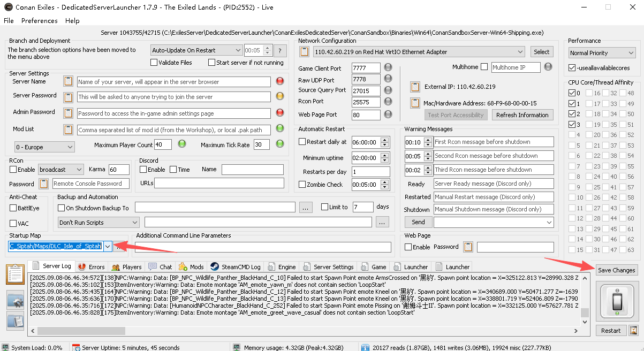Expand the Normal Priority dropdown
Viewport: 644px width, 351px height.
pos(602,53)
